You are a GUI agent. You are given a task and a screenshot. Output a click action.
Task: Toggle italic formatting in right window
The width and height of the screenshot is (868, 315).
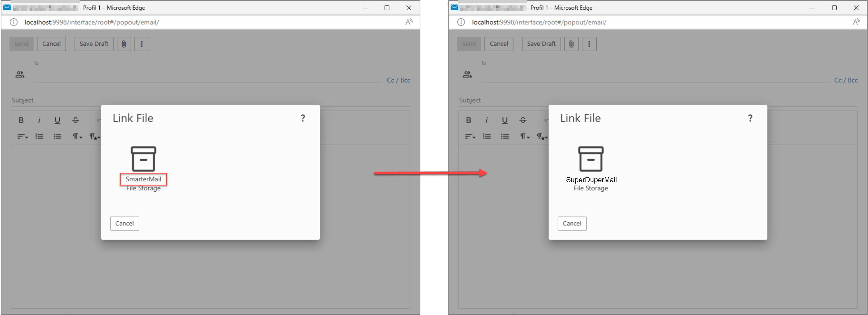(x=487, y=120)
